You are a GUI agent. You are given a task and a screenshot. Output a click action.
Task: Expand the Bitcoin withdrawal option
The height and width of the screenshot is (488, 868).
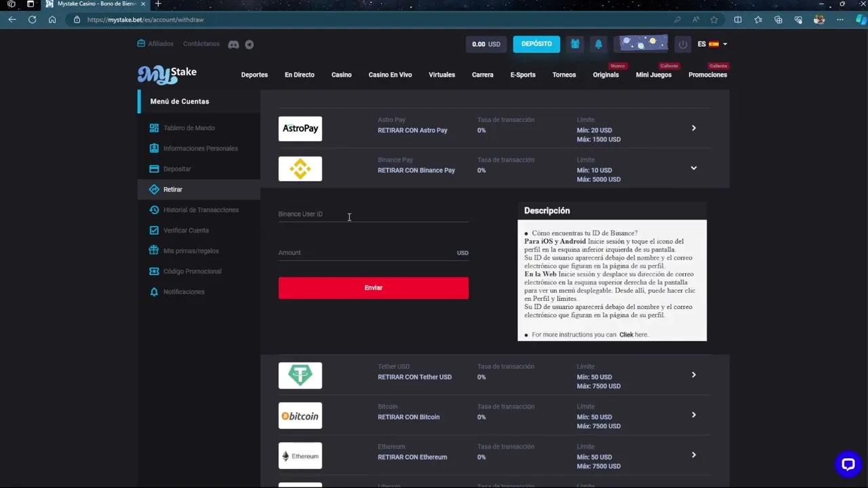[693, 415]
